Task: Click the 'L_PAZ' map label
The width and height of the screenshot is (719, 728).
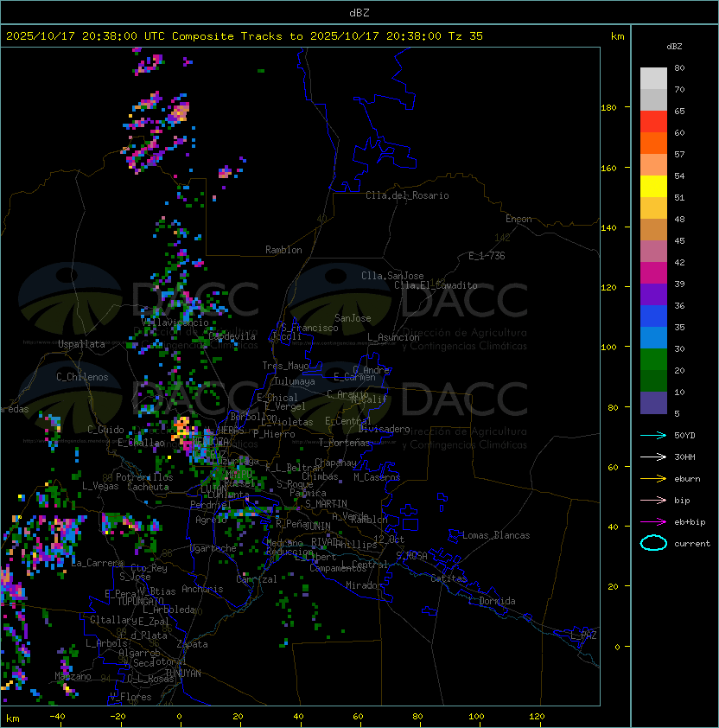Action: [583, 635]
